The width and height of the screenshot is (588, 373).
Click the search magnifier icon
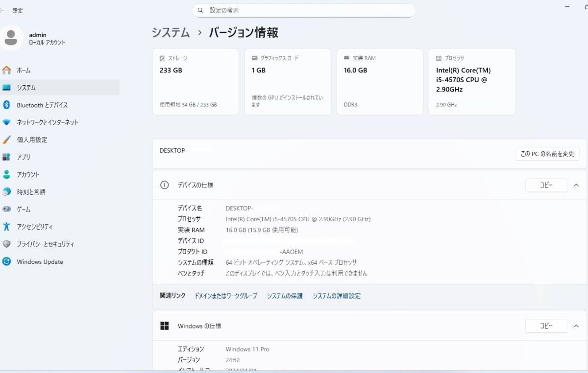click(200, 10)
